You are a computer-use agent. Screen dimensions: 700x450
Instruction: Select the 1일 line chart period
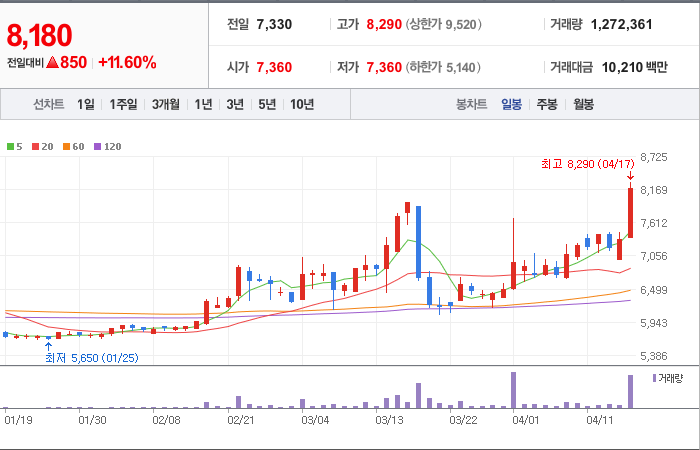pos(86,104)
